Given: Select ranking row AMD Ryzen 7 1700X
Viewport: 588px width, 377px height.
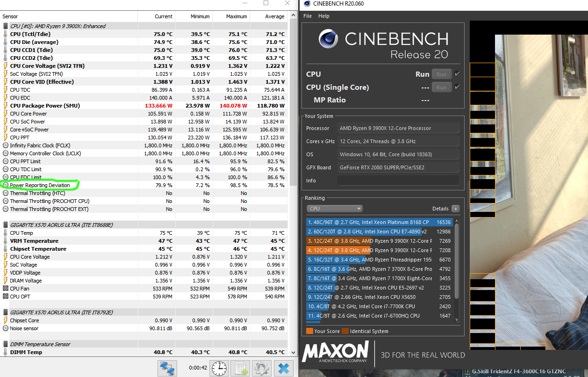Looking at the screenshot, I should 379,278.
